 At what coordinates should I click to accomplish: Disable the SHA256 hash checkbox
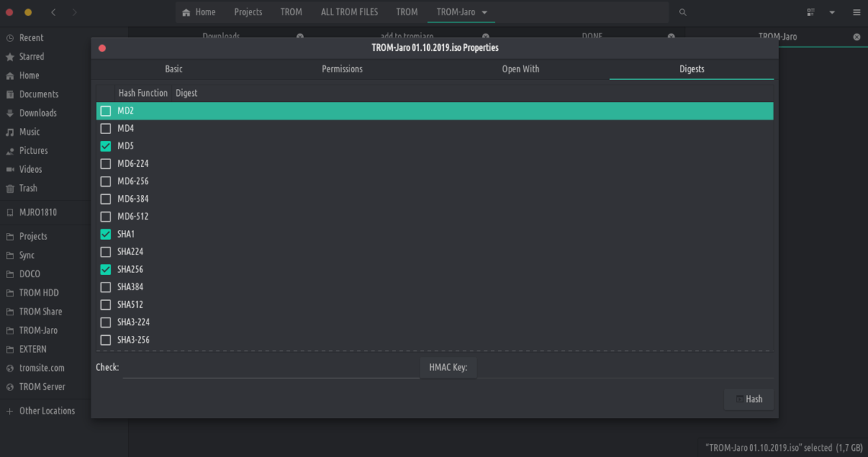pyautogui.click(x=106, y=270)
